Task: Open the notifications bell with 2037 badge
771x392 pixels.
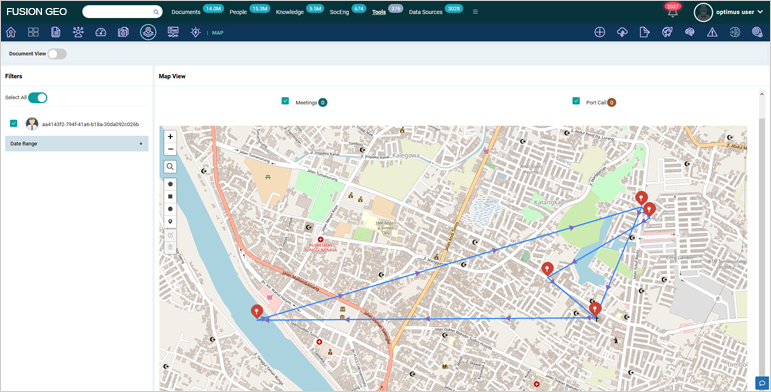Action: (x=673, y=11)
